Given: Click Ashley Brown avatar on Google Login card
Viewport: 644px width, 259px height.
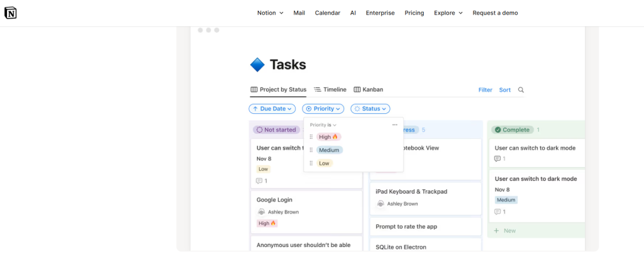Looking at the screenshot, I should (x=261, y=212).
